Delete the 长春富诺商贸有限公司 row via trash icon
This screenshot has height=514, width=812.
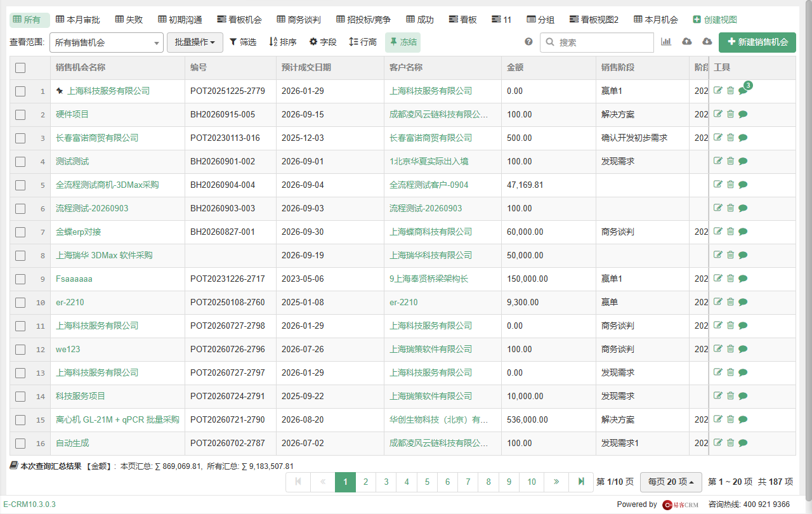tap(730, 138)
